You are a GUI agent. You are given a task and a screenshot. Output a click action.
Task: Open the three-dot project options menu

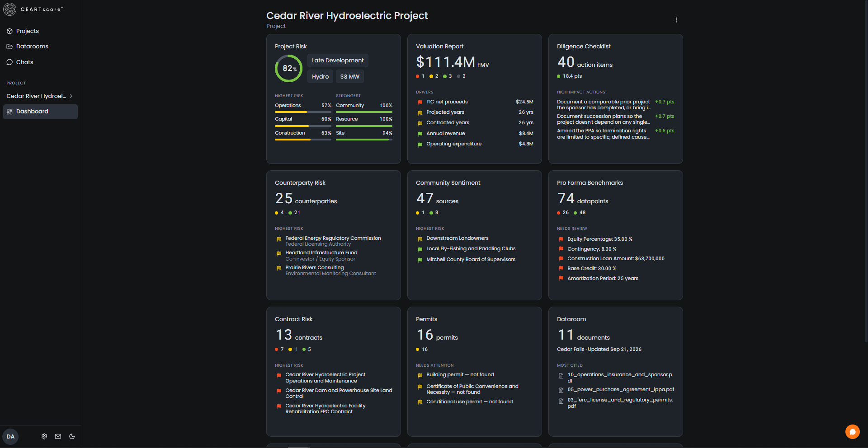pyautogui.click(x=676, y=20)
